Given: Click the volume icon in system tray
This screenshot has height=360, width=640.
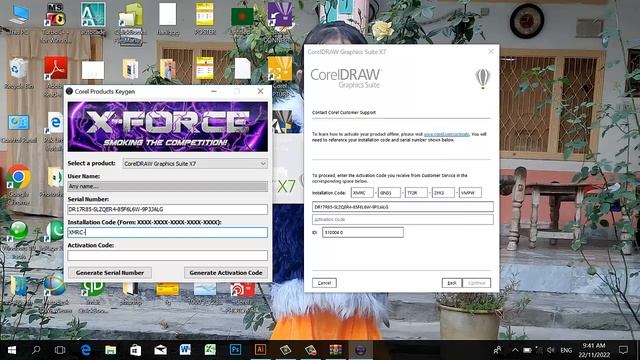Looking at the screenshot, I should (x=551, y=350).
